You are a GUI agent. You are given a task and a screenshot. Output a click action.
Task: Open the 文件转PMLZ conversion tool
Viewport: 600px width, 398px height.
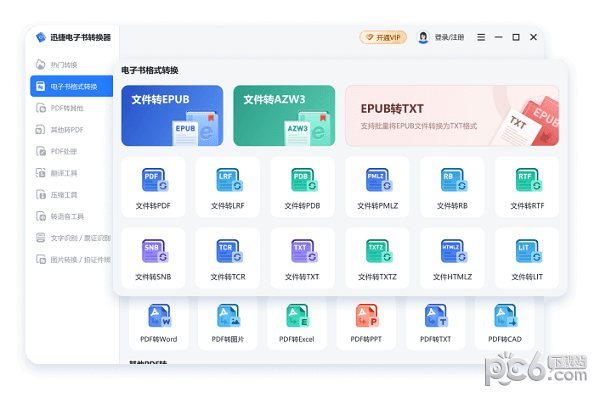click(x=379, y=180)
